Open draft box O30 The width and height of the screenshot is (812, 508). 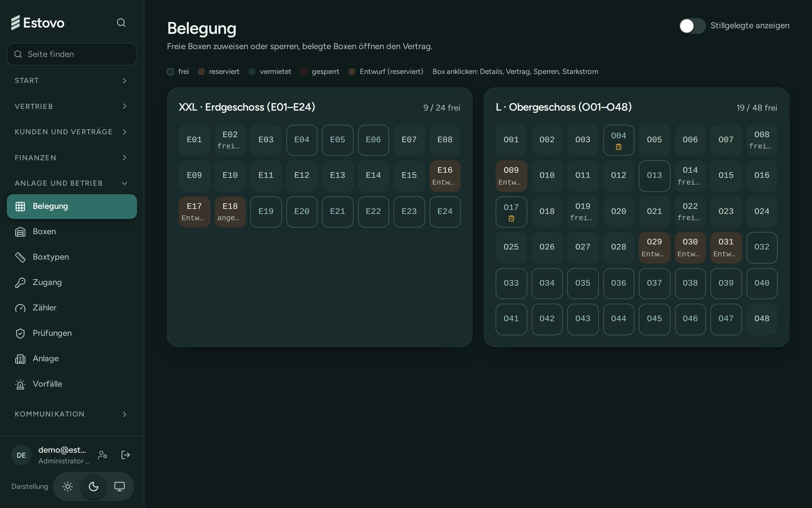pos(690,247)
